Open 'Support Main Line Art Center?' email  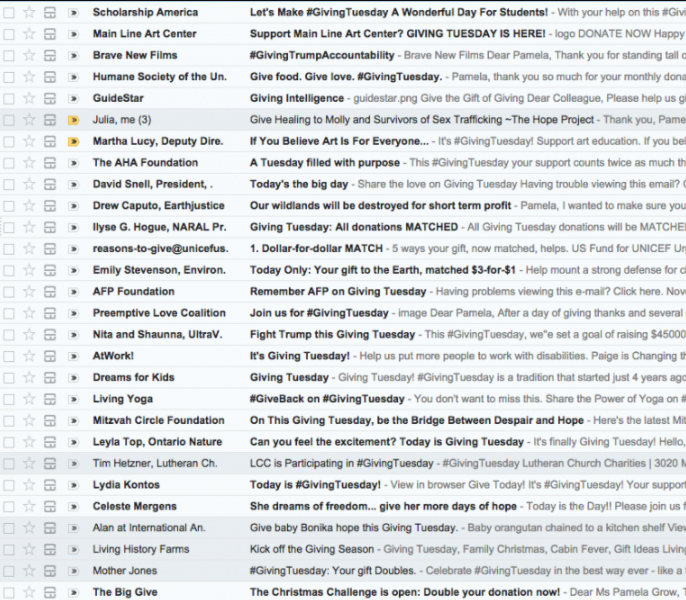point(398,34)
